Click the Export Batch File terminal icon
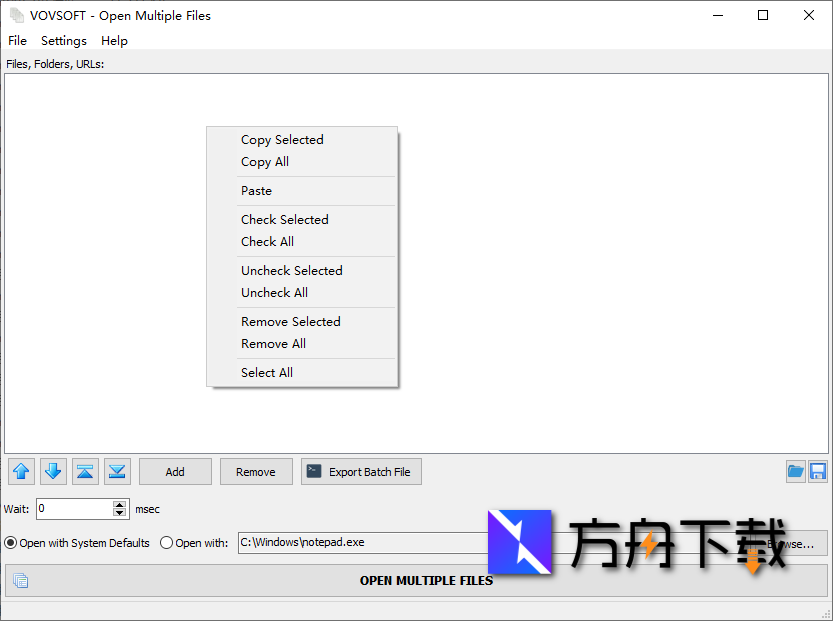Screen dimensions: 833x621 pos(315,471)
